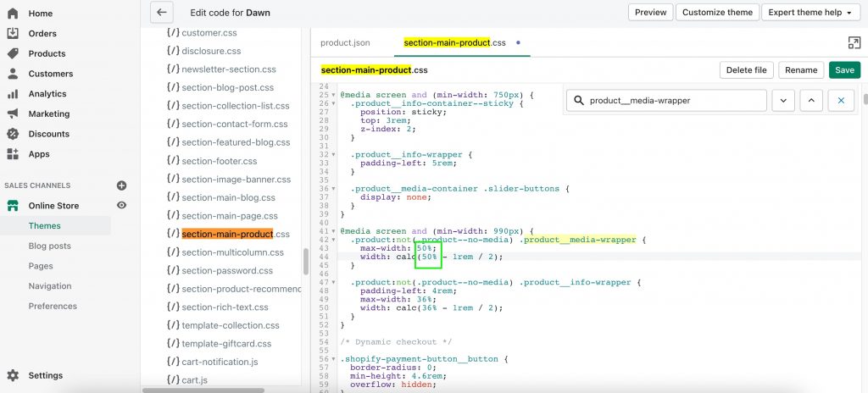This screenshot has height=393, width=868.
Task: Add a sales channel with plus icon
Action: [122, 185]
